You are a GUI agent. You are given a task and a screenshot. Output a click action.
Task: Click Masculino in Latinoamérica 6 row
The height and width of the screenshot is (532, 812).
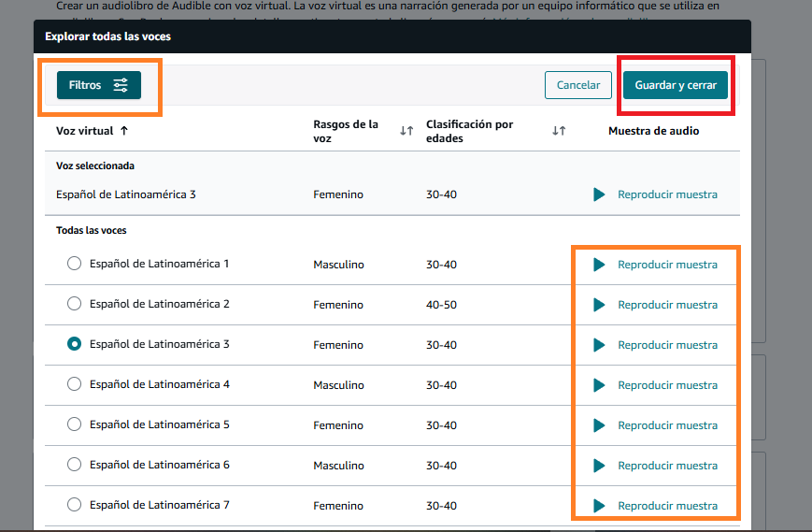338,466
